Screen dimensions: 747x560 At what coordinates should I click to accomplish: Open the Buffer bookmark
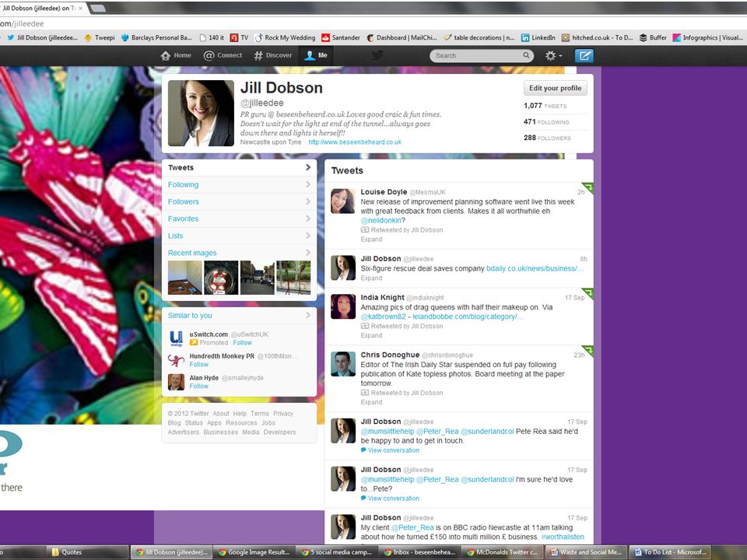coord(653,37)
